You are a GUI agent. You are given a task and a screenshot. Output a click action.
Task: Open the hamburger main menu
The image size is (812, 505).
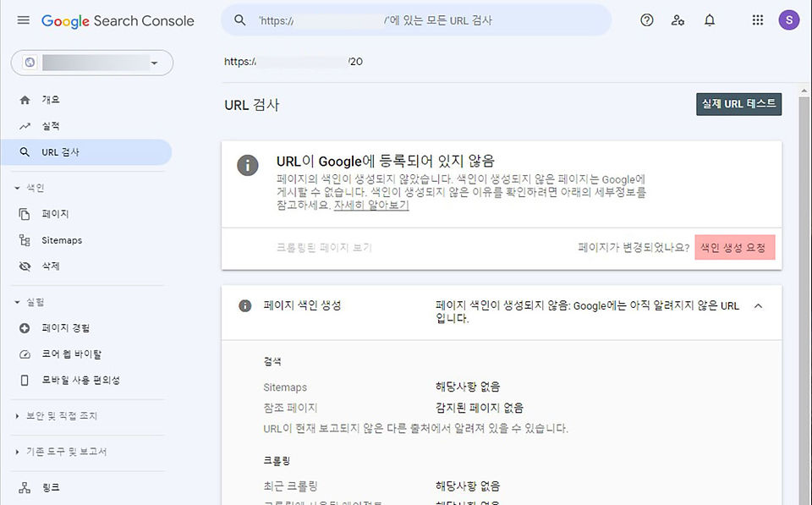click(x=24, y=20)
